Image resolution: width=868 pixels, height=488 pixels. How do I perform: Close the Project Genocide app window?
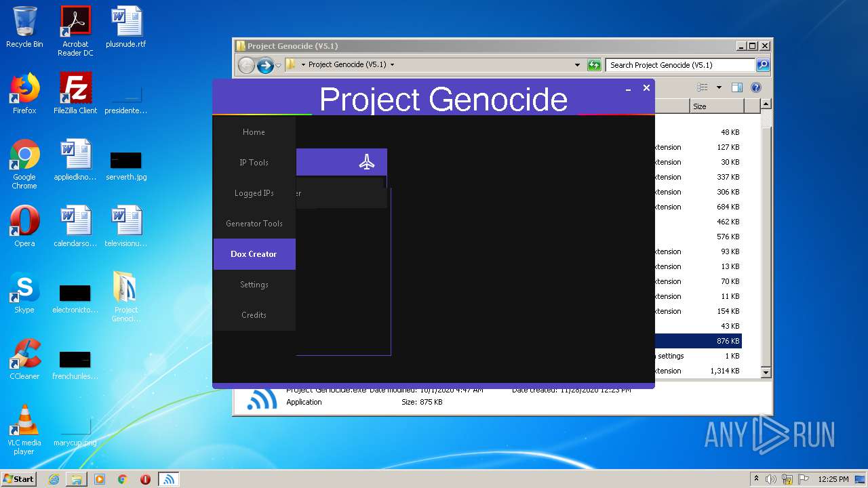click(646, 88)
